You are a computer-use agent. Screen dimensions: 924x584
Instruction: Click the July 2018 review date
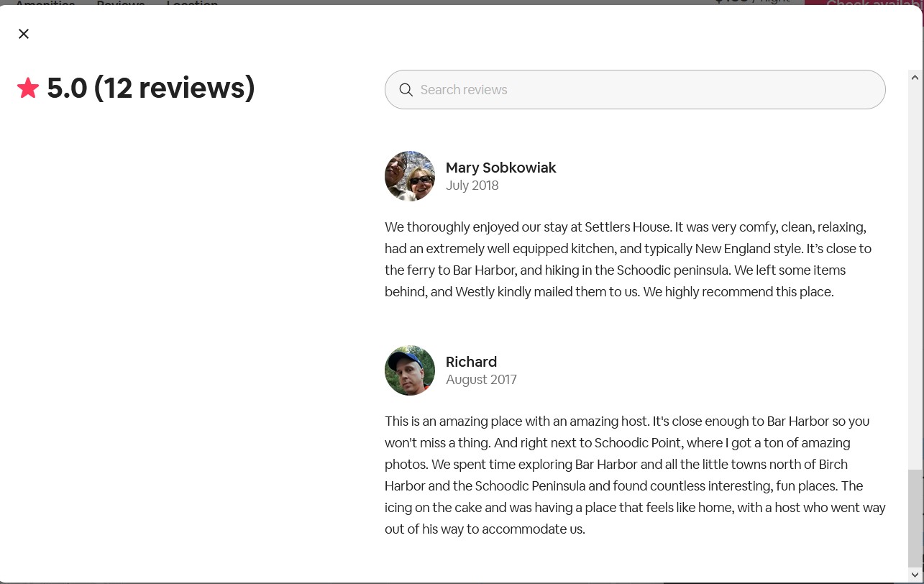coord(472,186)
